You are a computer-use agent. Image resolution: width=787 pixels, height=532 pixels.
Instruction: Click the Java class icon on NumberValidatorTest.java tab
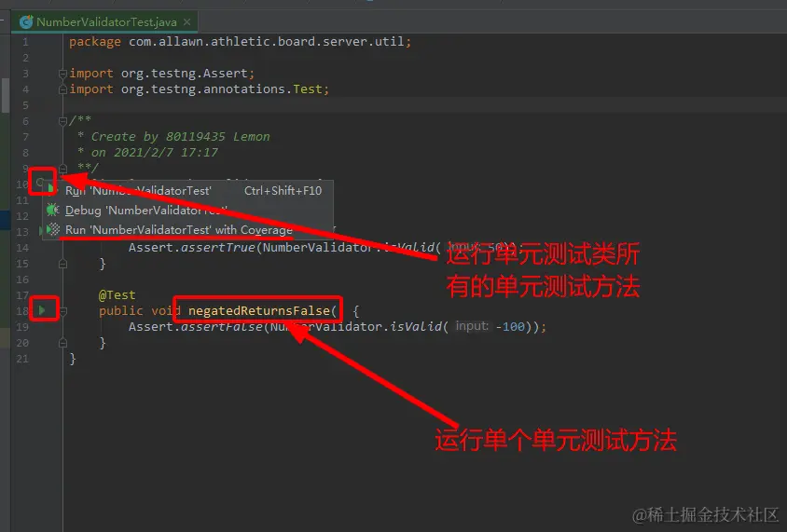point(26,22)
